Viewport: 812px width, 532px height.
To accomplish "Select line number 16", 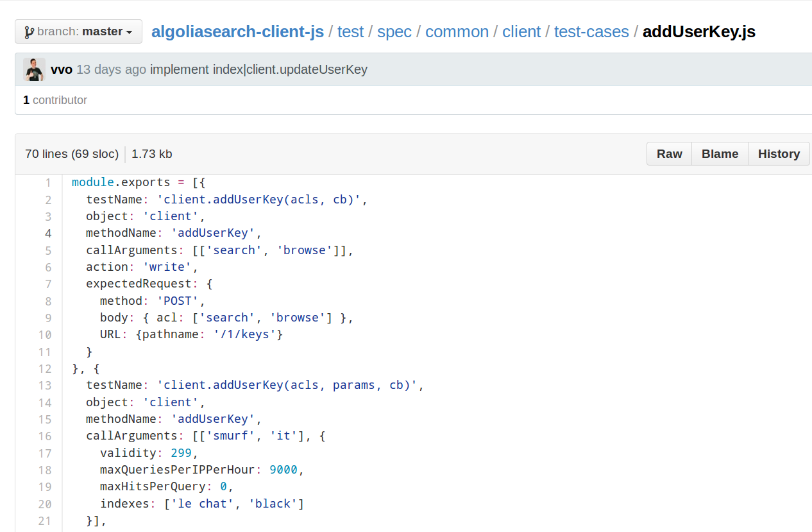I will coord(45,436).
